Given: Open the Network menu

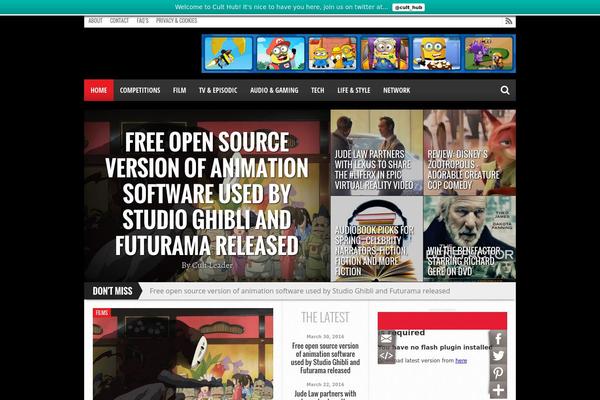Looking at the screenshot, I should (396, 90).
